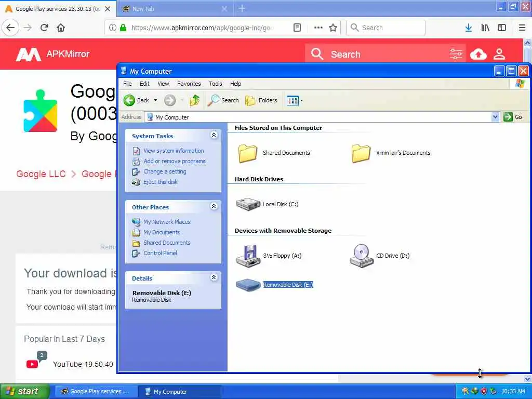Click the Windows start button
Image resolution: width=532 pixels, height=399 pixels.
[24, 391]
